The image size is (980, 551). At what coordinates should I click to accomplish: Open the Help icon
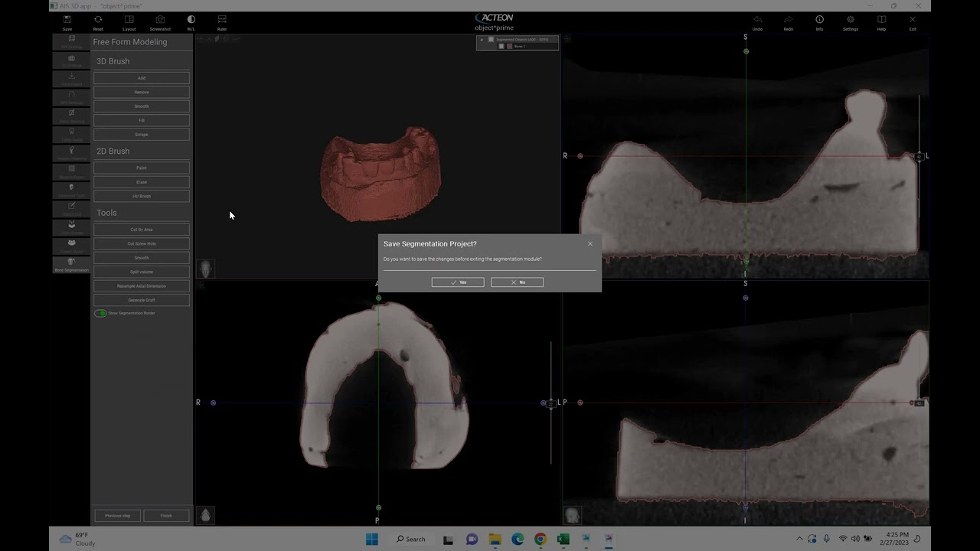pyautogui.click(x=881, y=22)
